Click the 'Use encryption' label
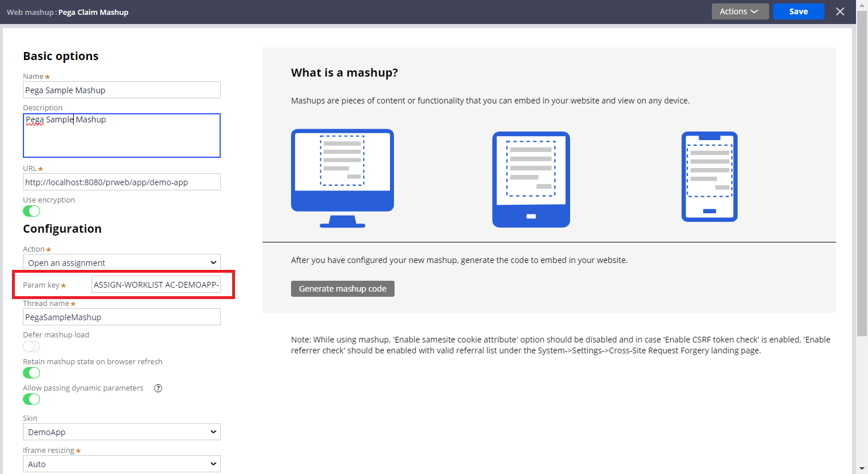 pyautogui.click(x=49, y=200)
